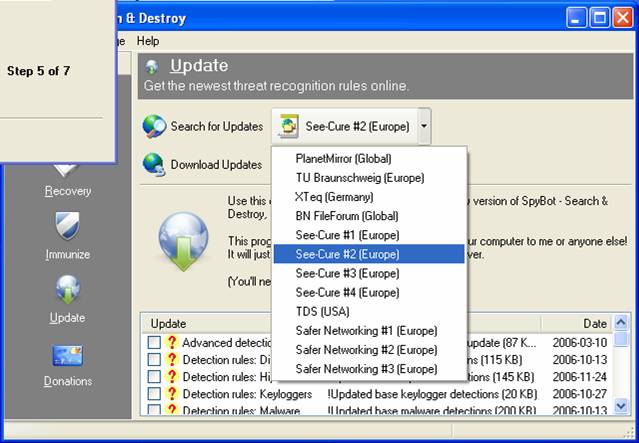This screenshot has height=443, width=639.
Task: Click question mark icon for Malware row
Action: 172,409
